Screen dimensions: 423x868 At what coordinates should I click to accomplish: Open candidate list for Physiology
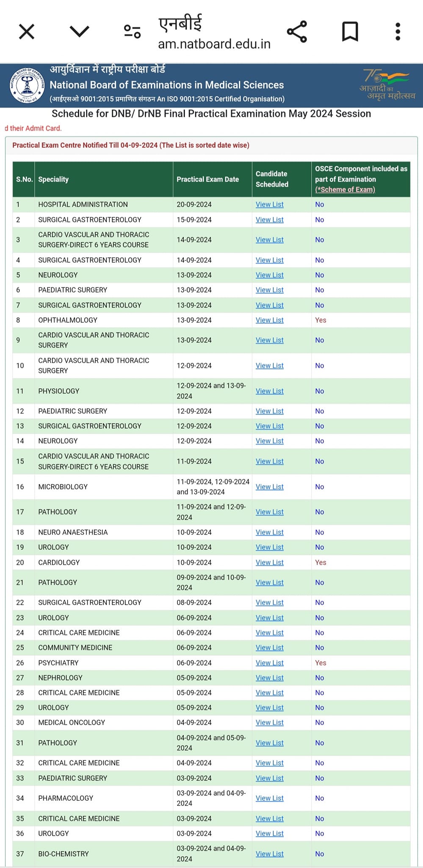click(x=270, y=391)
